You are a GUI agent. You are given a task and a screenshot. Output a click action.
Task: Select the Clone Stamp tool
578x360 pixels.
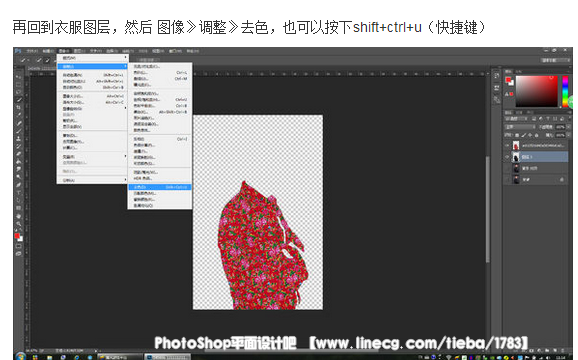pyautogui.click(x=18, y=138)
